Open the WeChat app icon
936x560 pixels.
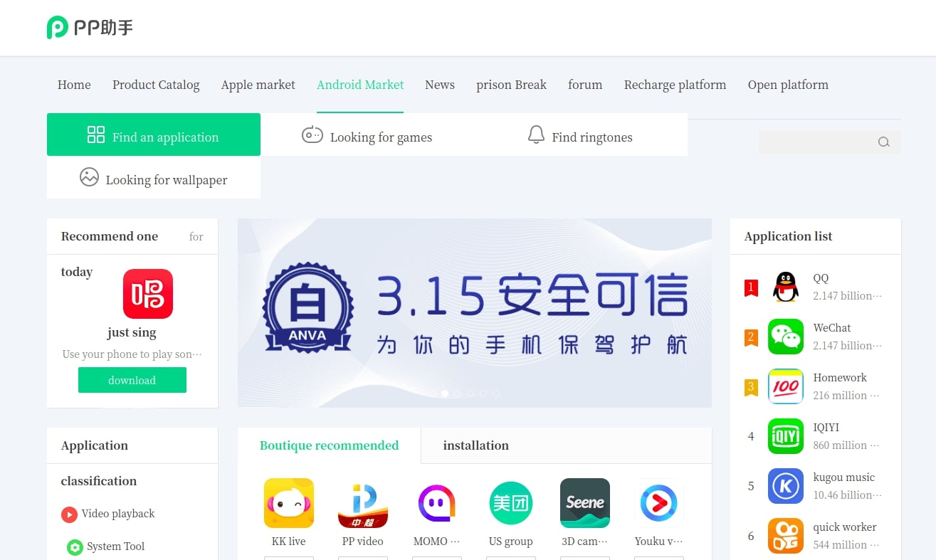point(786,337)
